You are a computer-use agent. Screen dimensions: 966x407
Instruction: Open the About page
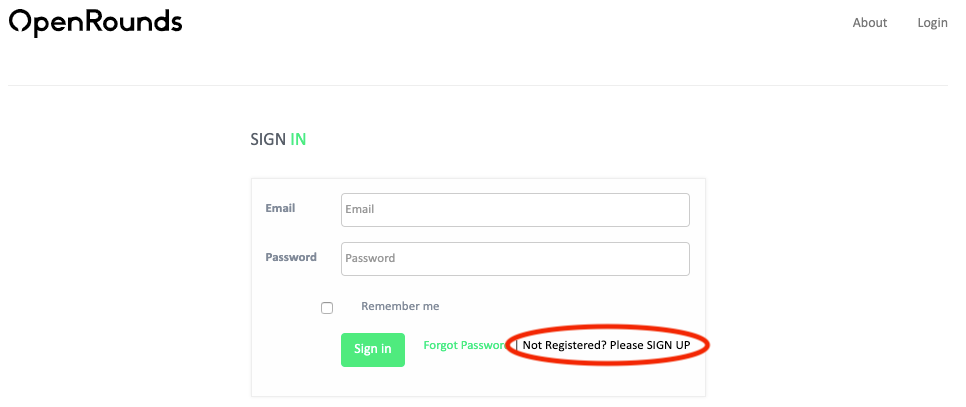pyautogui.click(x=869, y=23)
